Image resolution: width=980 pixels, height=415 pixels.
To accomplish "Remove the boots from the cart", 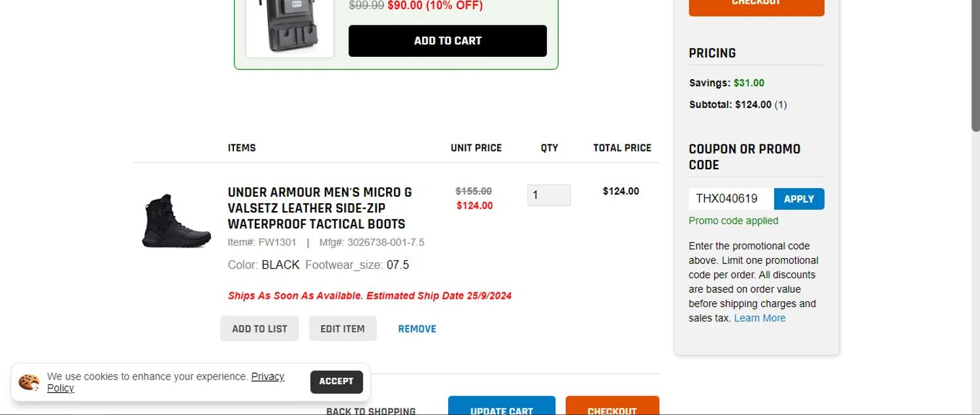I will click(417, 329).
